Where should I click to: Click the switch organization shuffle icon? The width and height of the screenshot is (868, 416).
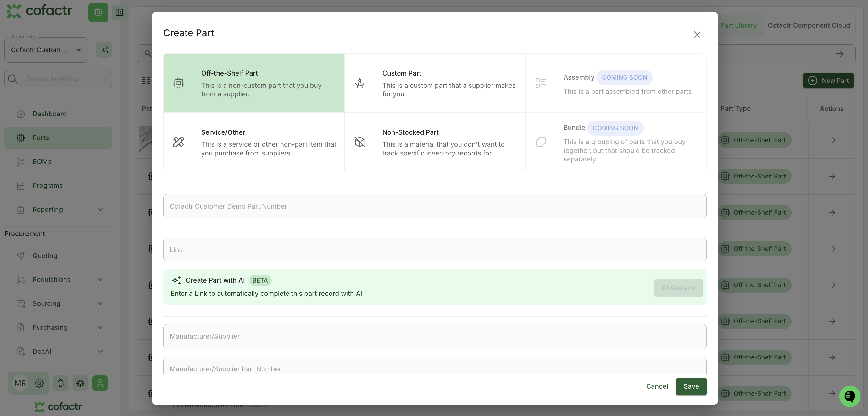104,50
